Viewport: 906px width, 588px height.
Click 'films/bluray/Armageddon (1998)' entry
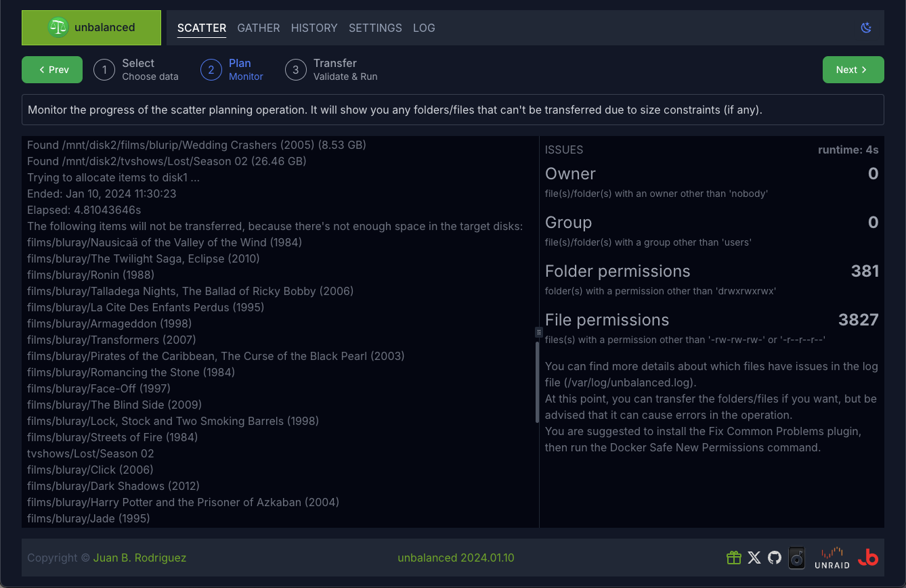coord(110,323)
